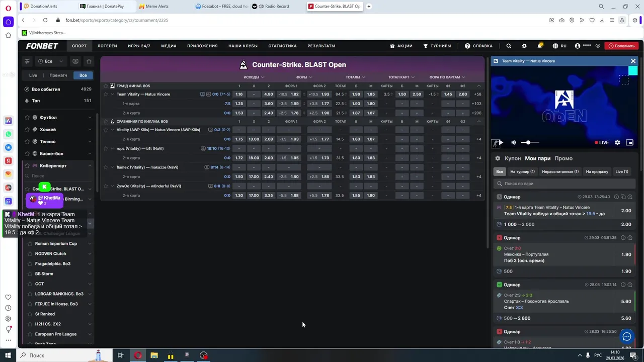Favorite the Киберспорт category star
The width and height of the screenshot is (644, 362).
click(27, 166)
